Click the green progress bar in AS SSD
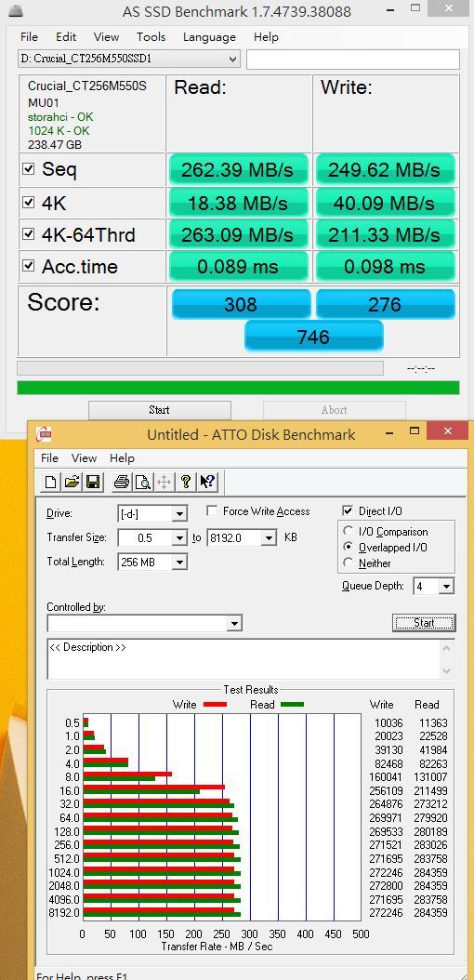474x980 pixels. 238,388
